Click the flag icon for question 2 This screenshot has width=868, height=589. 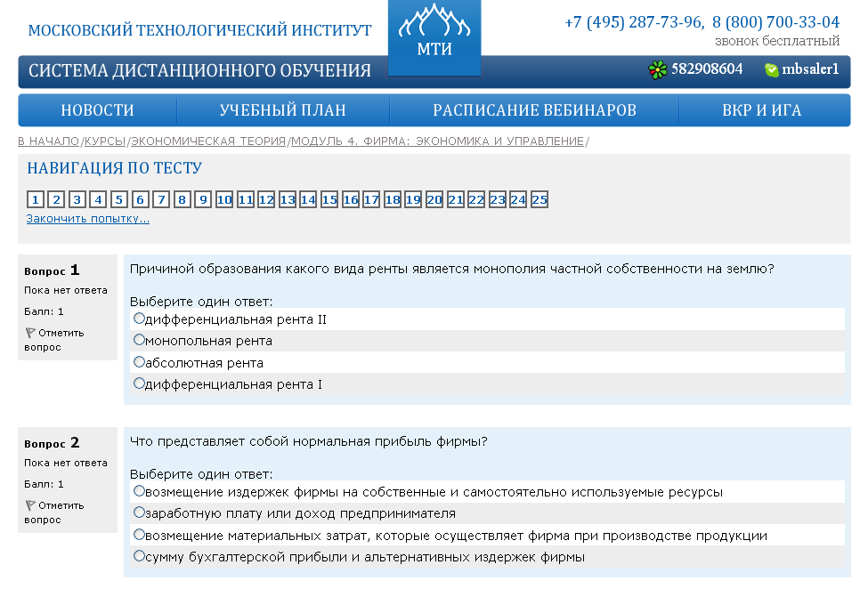30,505
